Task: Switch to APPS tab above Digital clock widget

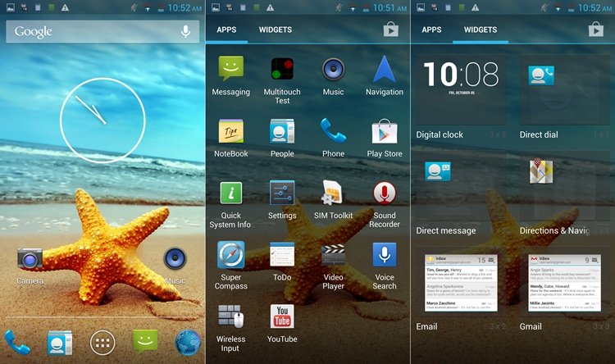Action: tap(431, 30)
